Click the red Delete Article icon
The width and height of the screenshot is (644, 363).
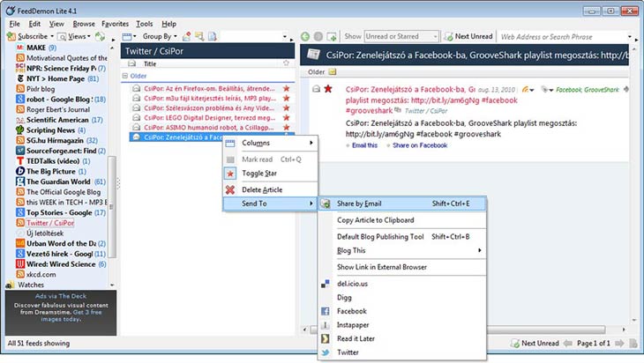230,189
